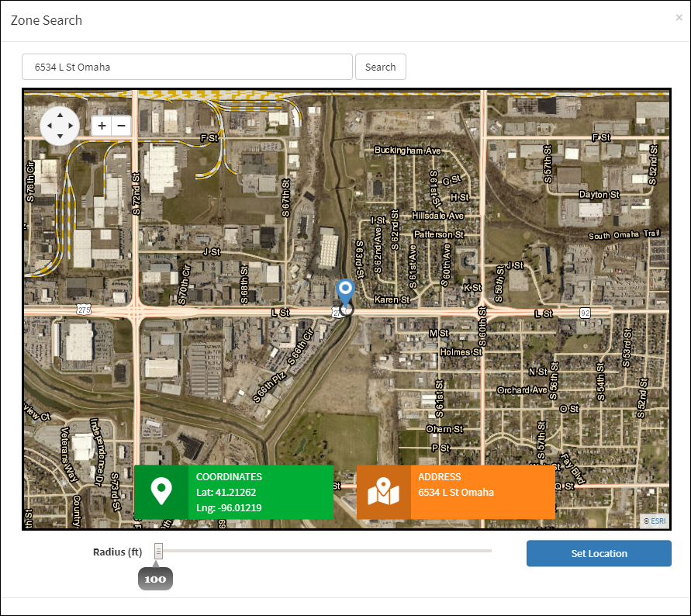Click the green coordinates pin icon

click(x=161, y=492)
